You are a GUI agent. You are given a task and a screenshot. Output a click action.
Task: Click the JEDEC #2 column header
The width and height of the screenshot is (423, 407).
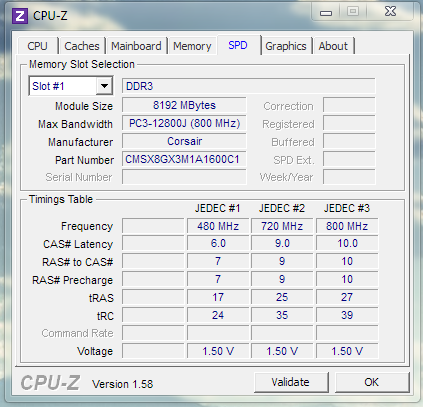tap(282, 208)
